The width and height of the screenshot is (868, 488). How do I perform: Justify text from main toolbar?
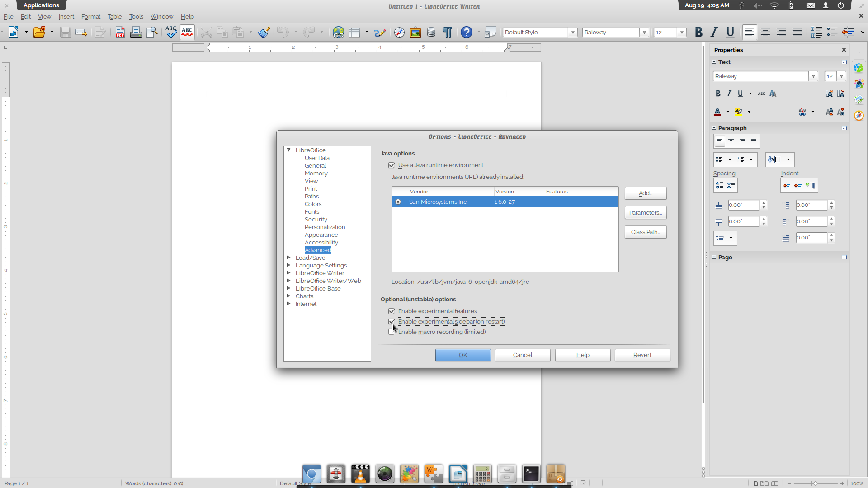pos(797,32)
